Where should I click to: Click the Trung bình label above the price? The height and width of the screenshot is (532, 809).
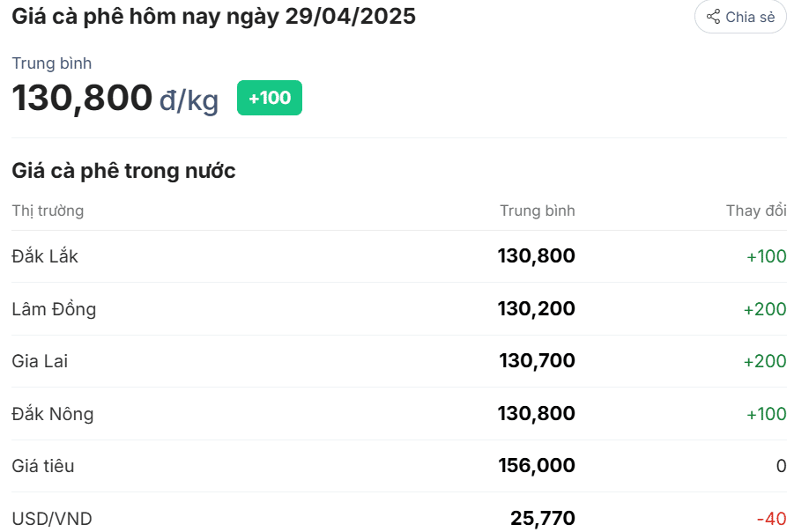(52, 63)
